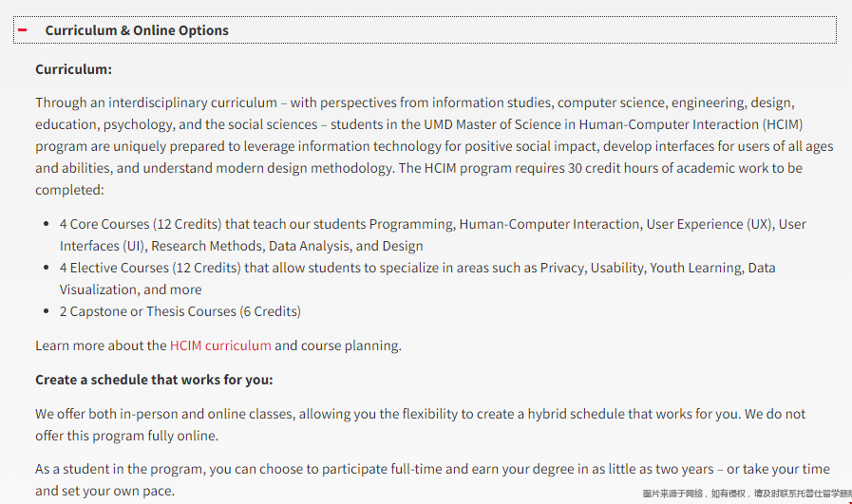Screen dimensions: 852x504
Task: Click the bullet dot before 2 Capstone
Action: (47, 311)
